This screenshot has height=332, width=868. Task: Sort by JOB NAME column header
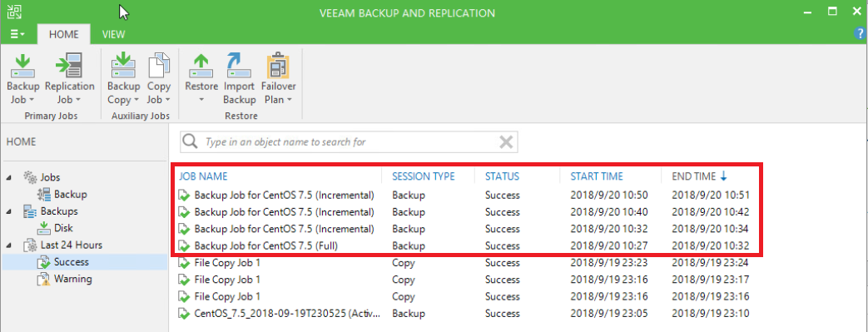point(202,176)
